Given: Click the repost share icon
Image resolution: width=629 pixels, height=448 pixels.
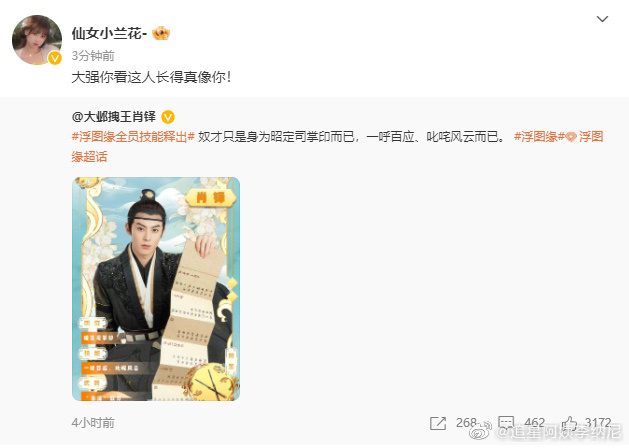Looking at the screenshot, I should pos(438,423).
